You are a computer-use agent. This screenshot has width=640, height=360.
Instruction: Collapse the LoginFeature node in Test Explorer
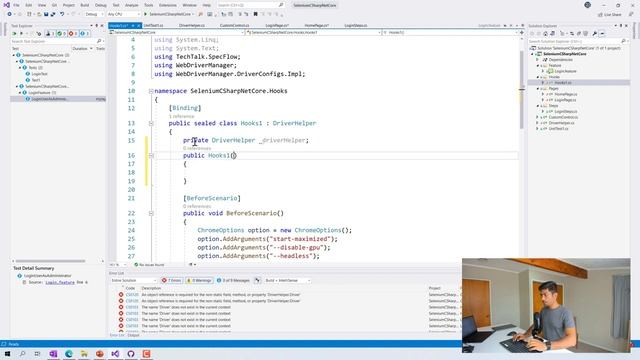[x=20, y=93]
